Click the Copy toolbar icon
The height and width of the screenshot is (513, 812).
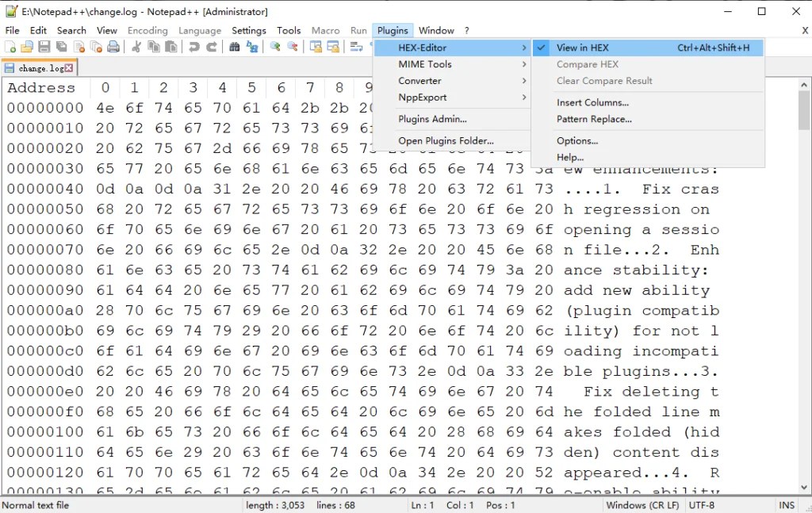pos(154,47)
